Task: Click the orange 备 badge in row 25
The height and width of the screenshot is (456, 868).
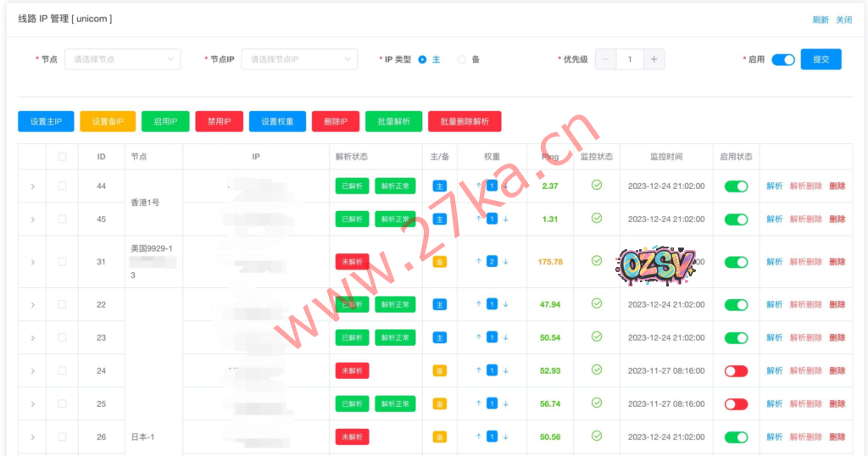Action: click(x=440, y=404)
